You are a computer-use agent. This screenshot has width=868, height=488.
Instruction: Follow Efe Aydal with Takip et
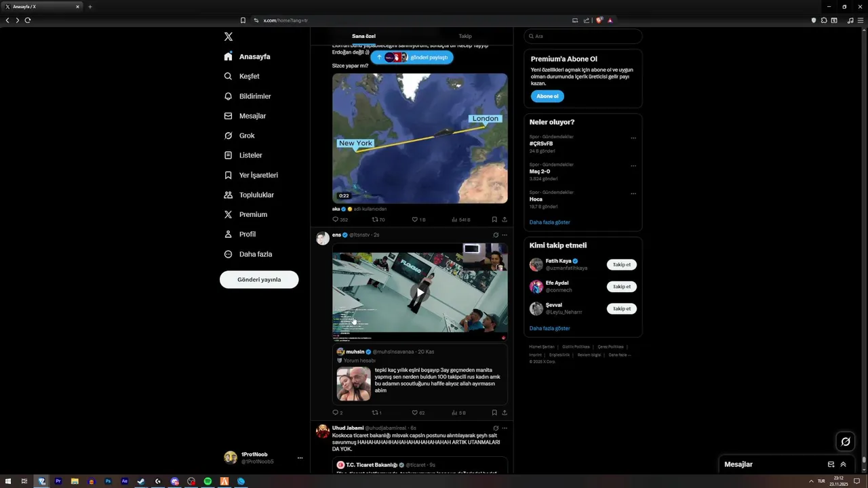[622, 287]
